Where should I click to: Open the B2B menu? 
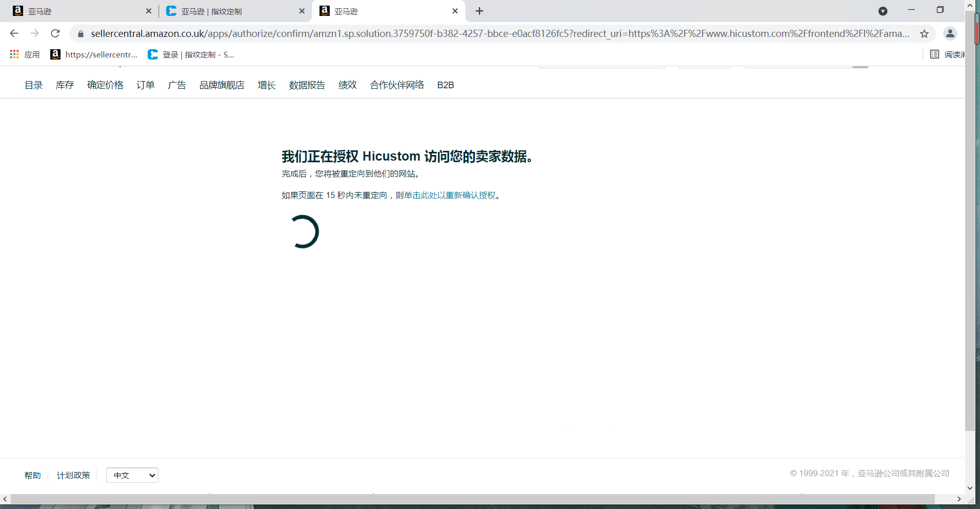[446, 85]
